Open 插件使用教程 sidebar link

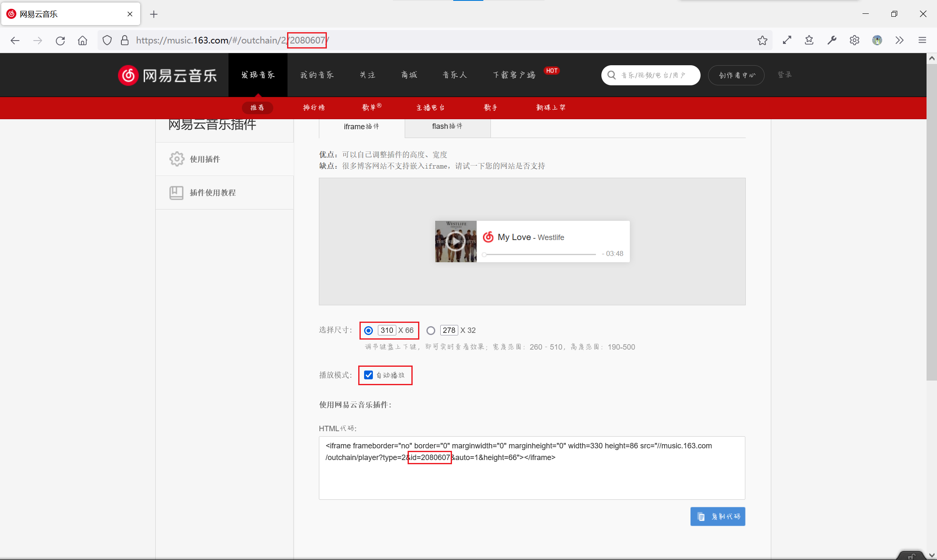tap(213, 192)
